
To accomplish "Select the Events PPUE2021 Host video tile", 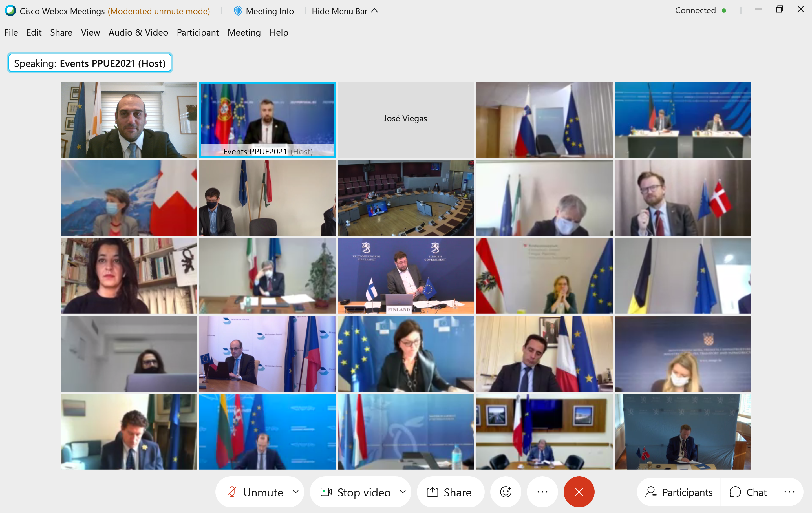I will click(267, 120).
